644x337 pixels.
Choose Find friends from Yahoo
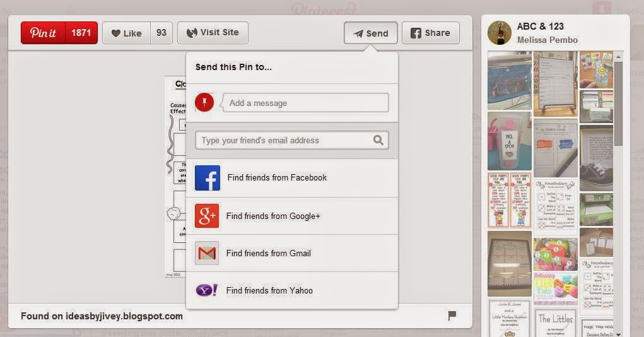pyautogui.click(x=292, y=290)
